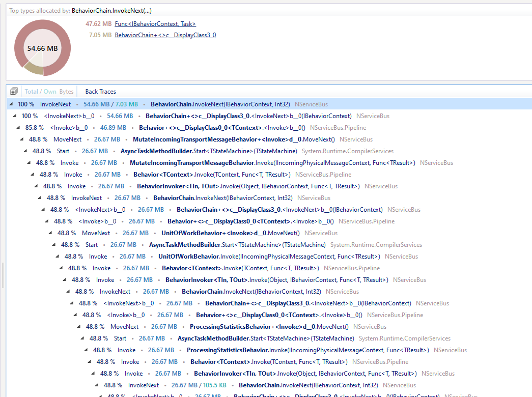Screen dimensions: 532x397
Task: Open the BehaviorChain+<>c__DisplayClass3_0 type link
Action: tap(165, 35)
